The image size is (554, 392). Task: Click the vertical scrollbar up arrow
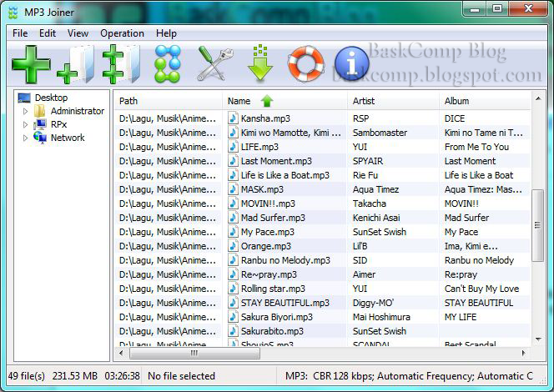(538, 99)
